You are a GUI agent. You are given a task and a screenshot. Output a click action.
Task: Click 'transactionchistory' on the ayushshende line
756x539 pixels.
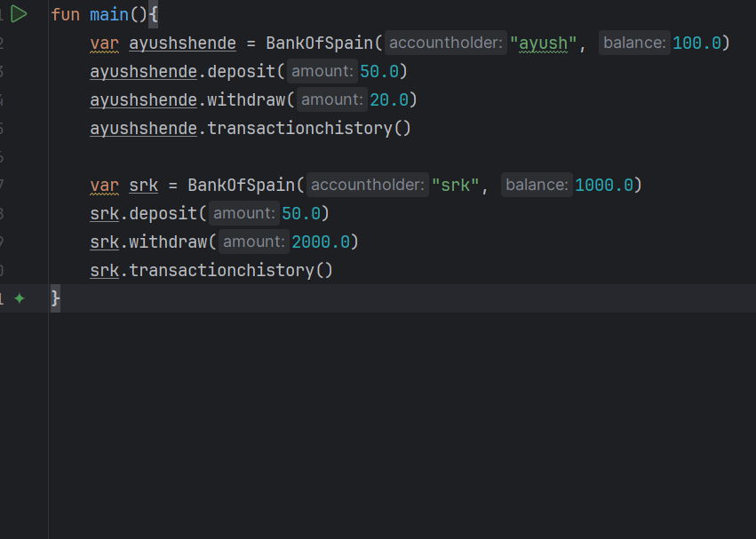pyautogui.click(x=300, y=128)
